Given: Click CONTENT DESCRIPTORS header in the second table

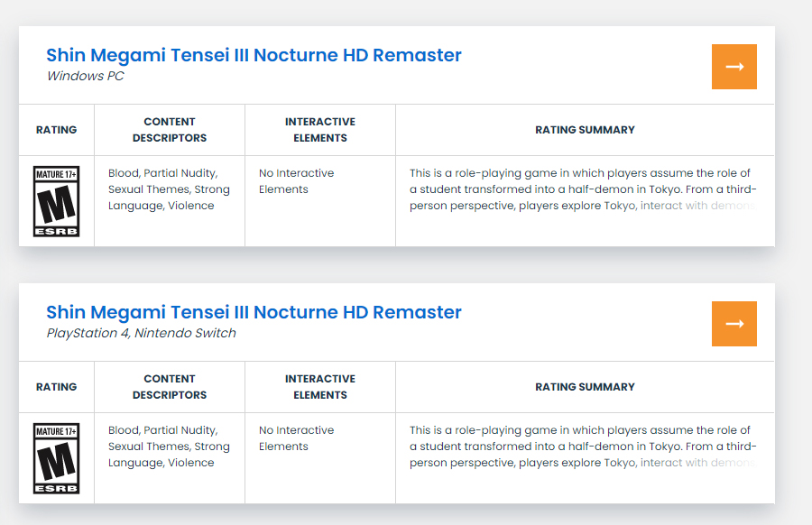Looking at the screenshot, I should tap(170, 387).
